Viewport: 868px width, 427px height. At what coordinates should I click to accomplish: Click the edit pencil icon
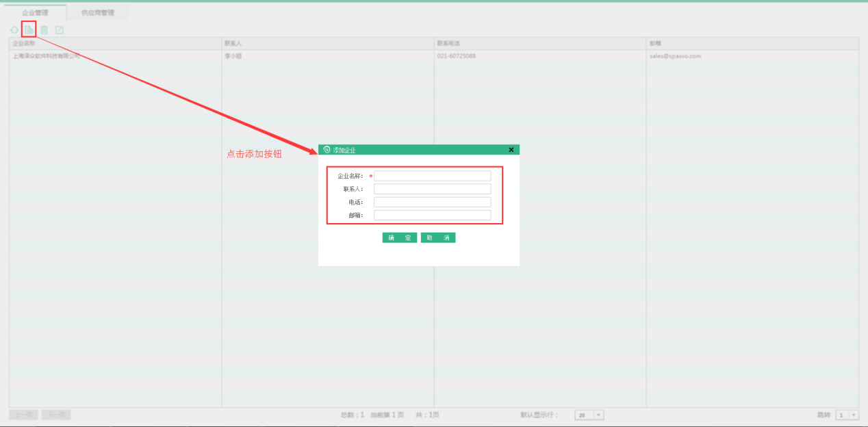(x=60, y=30)
